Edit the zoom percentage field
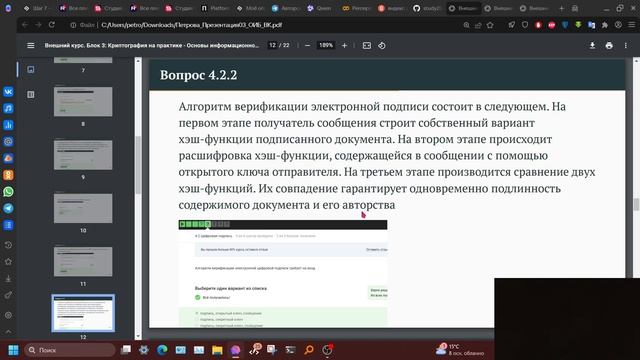The image size is (640, 360). coord(326,45)
